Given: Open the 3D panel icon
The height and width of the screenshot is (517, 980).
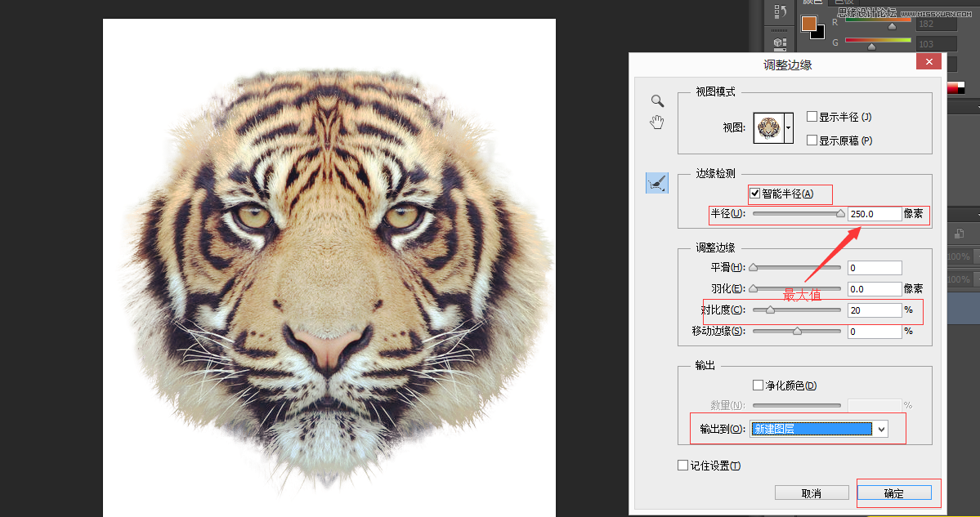Looking at the screenshot, I should coord(780,43).
